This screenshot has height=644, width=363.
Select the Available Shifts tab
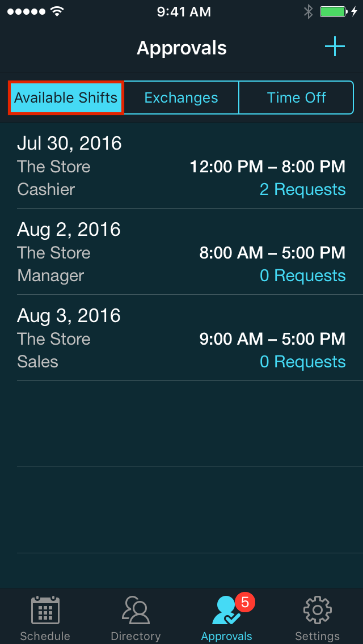(x=65, y=98)
